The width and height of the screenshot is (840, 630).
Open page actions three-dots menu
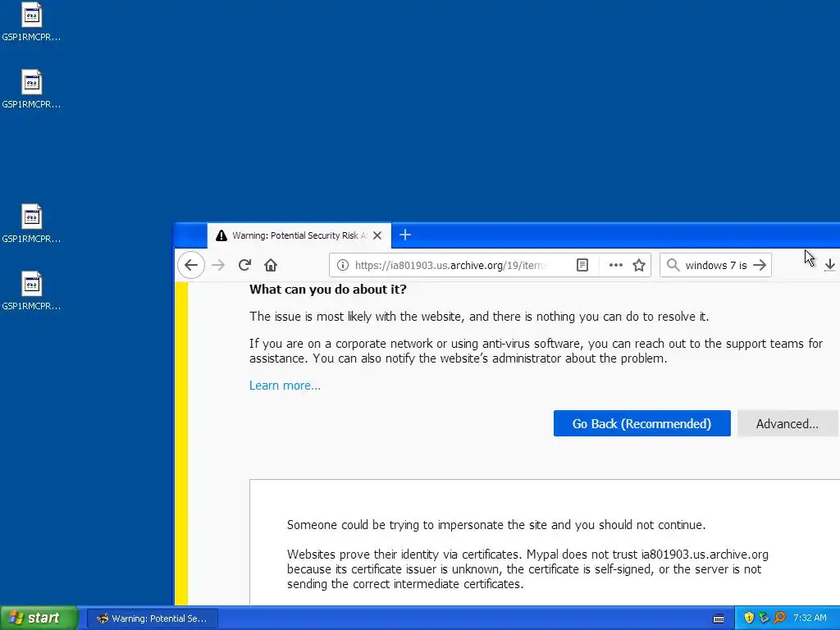click(x=616, y=265)
